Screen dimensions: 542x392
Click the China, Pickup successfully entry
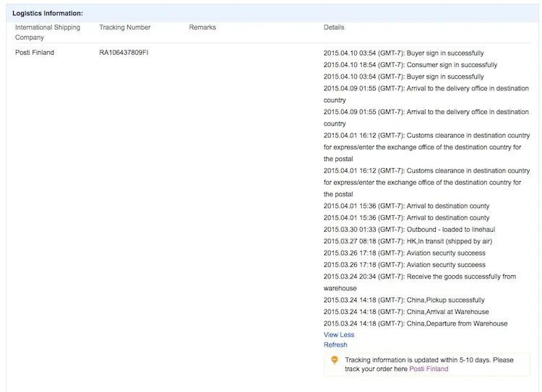[x=404, y=300]
